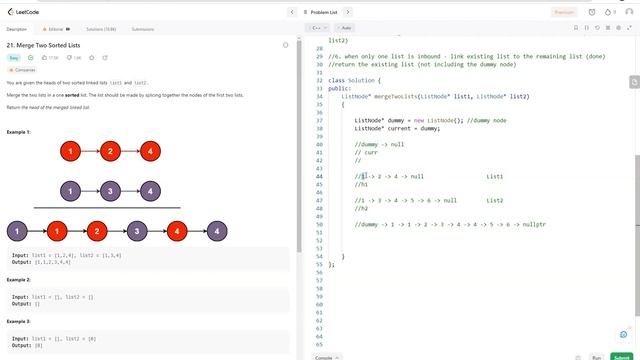Switch to the Description tab
The height and width of the screenshot is (360, 640).
pos(17,29)
